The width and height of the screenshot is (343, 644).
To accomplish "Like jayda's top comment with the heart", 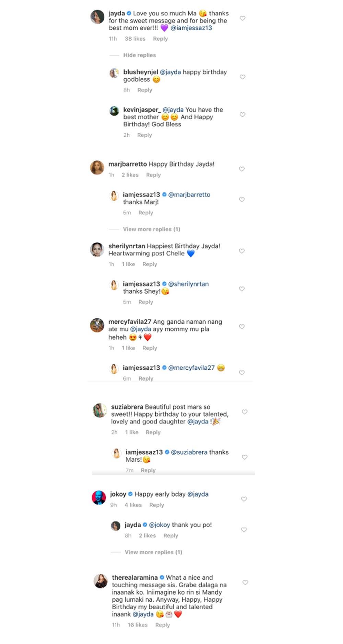I will coord(243,18).
